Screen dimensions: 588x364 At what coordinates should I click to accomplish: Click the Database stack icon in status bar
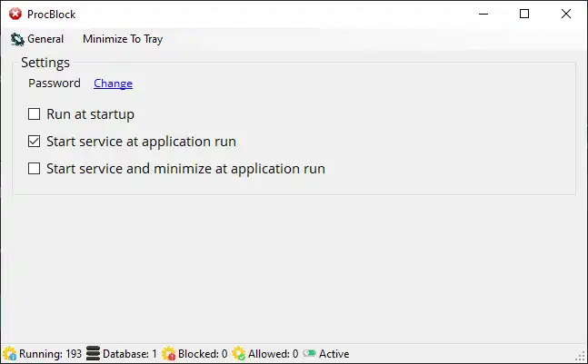point(93,354)
